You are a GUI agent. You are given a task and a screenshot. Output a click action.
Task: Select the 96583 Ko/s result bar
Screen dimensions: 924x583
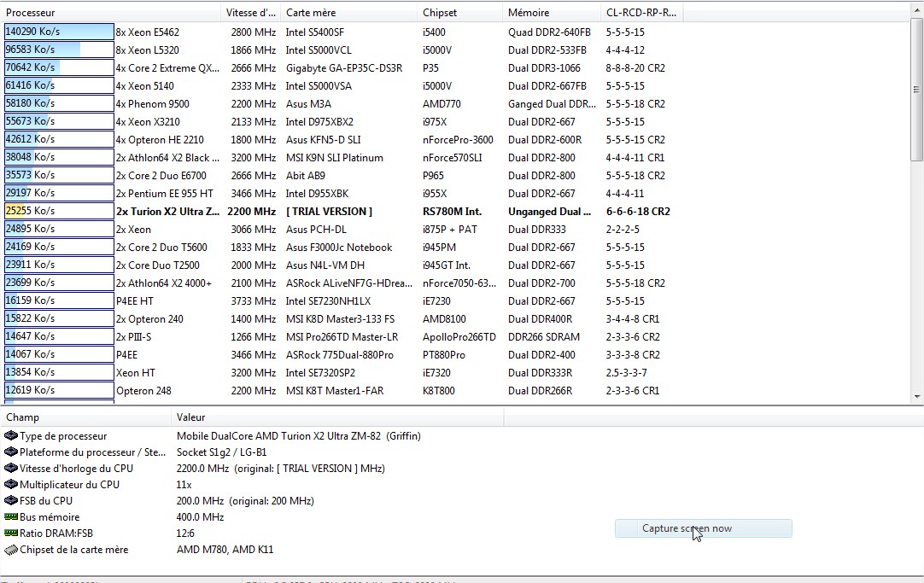[59, 50]
